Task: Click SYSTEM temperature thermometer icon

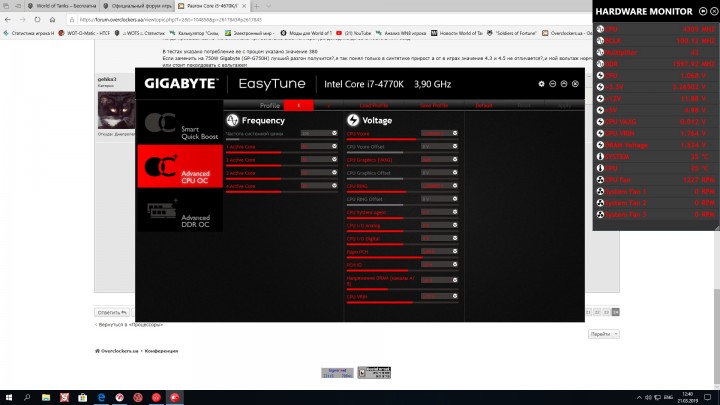Action: click(x=600, y=157)
